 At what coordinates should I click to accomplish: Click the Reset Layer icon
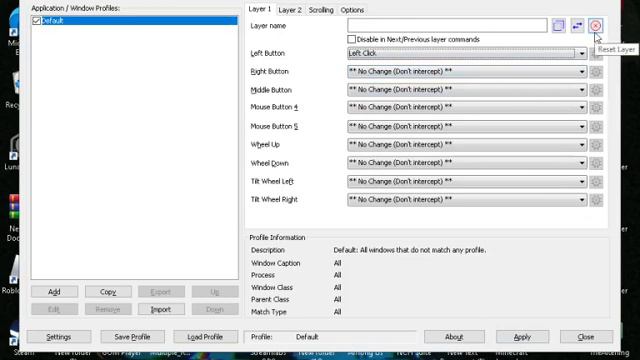[596, 26]
